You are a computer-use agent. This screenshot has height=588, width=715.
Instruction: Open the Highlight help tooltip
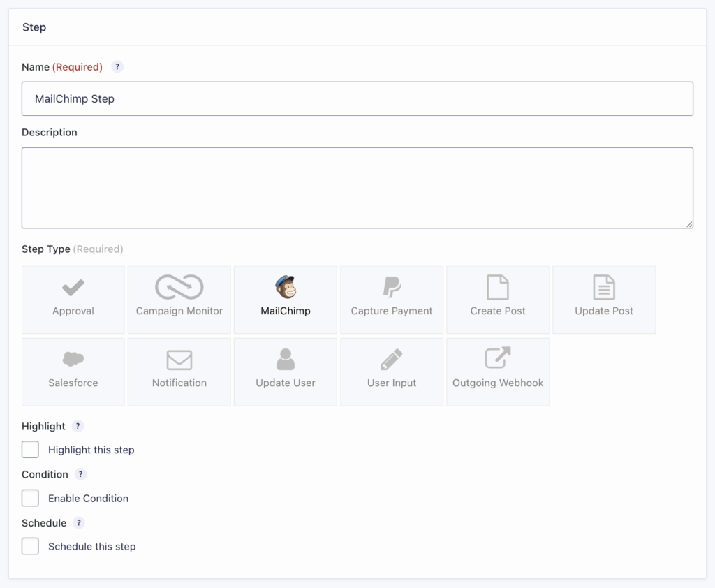coord(78,426)
